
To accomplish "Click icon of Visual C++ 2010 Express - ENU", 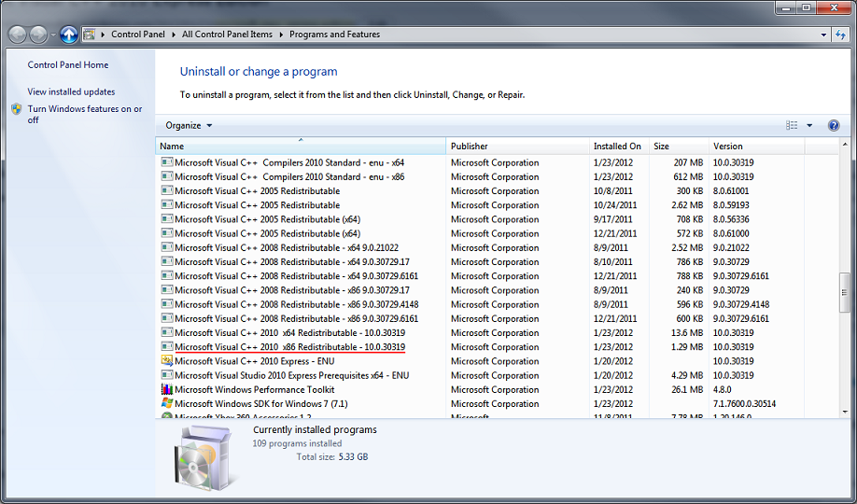I will pos(167,361).
